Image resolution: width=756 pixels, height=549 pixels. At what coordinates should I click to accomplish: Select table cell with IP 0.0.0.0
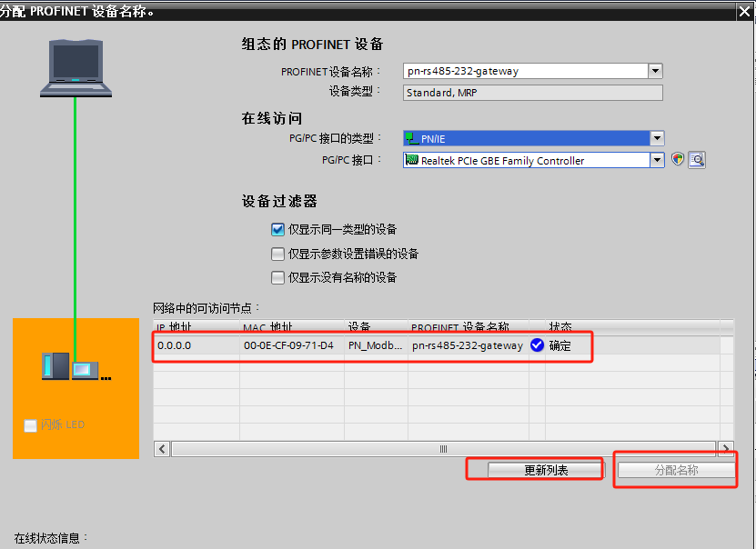[x=197, y=345]
